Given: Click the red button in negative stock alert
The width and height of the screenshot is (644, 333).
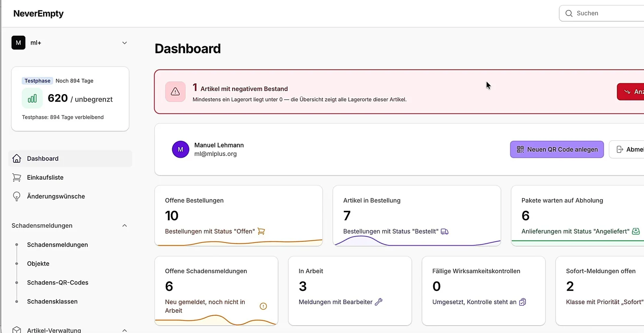Looking at the screenshot, I should tap(630, 92).
